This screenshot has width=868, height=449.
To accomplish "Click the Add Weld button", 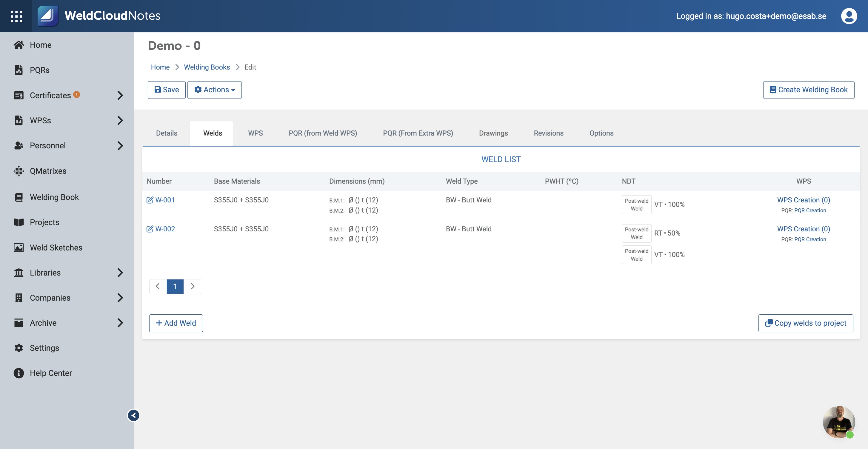I will pos(176,323).
